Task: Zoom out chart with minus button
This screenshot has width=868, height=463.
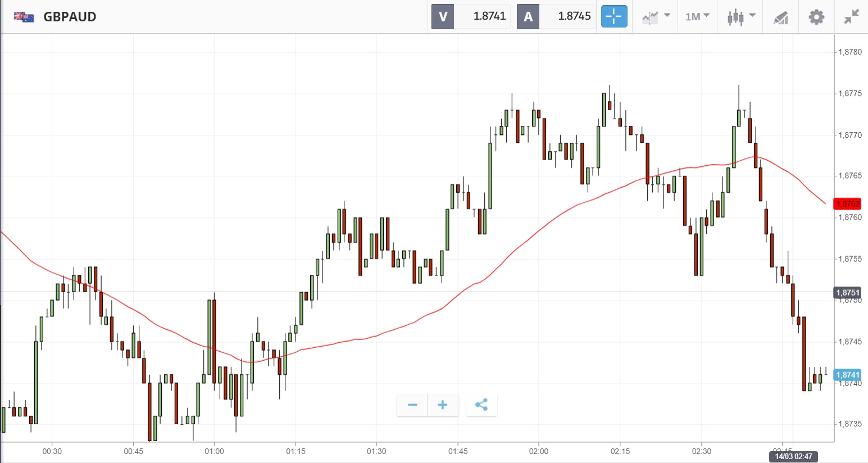Action: (x=412, y=405)
